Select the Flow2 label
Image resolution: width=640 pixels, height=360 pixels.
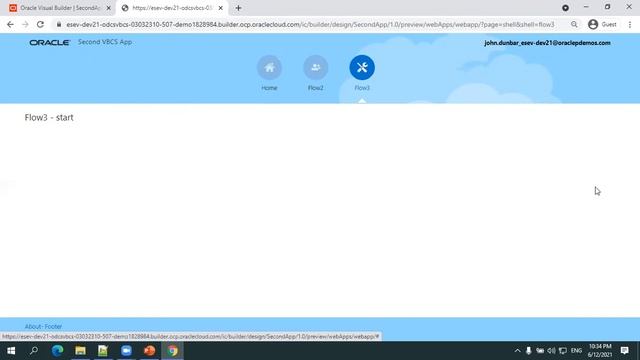click(316, 88)
